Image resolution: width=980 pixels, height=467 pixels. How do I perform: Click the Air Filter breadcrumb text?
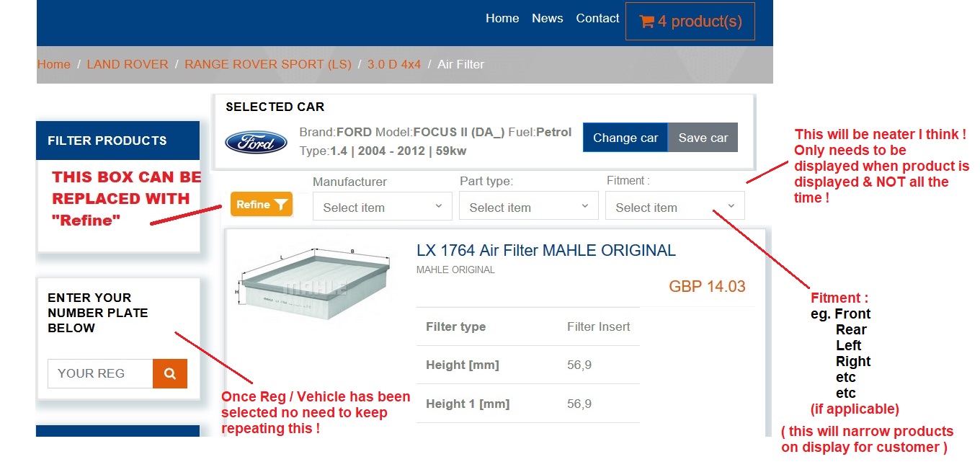pos(461,64)
